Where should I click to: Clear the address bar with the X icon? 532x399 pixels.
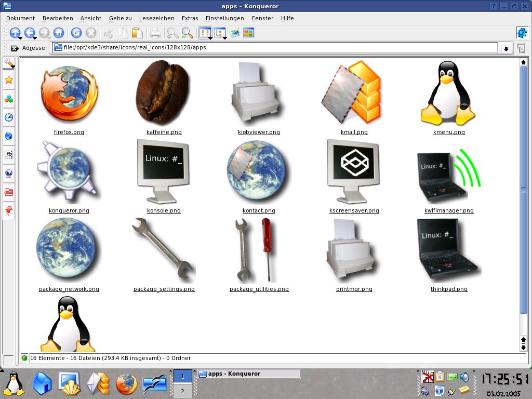tap(15, 48)
